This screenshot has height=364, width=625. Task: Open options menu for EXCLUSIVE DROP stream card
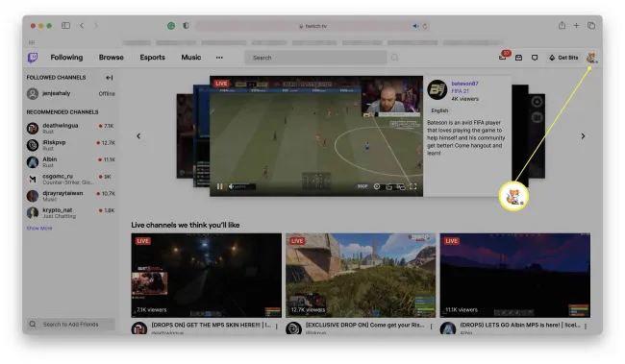431,327
